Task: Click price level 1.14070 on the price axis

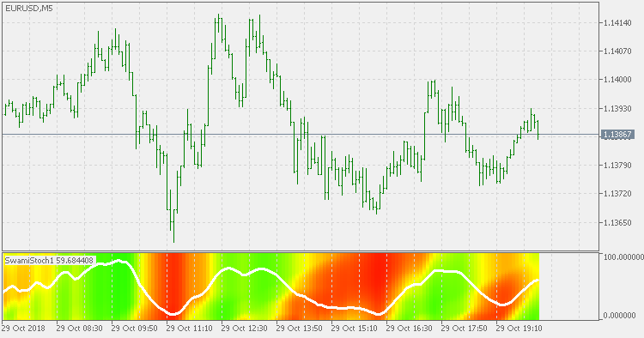Action: point(617,51)
